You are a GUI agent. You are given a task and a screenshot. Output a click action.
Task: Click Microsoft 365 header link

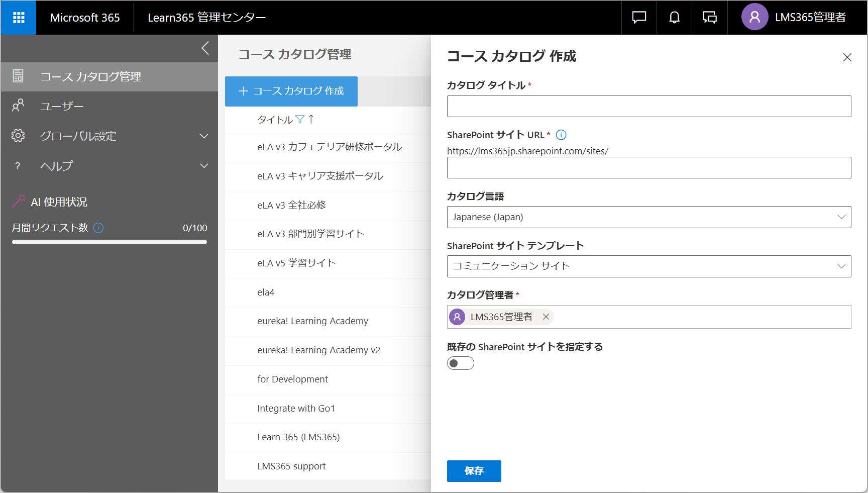[85, 18]
